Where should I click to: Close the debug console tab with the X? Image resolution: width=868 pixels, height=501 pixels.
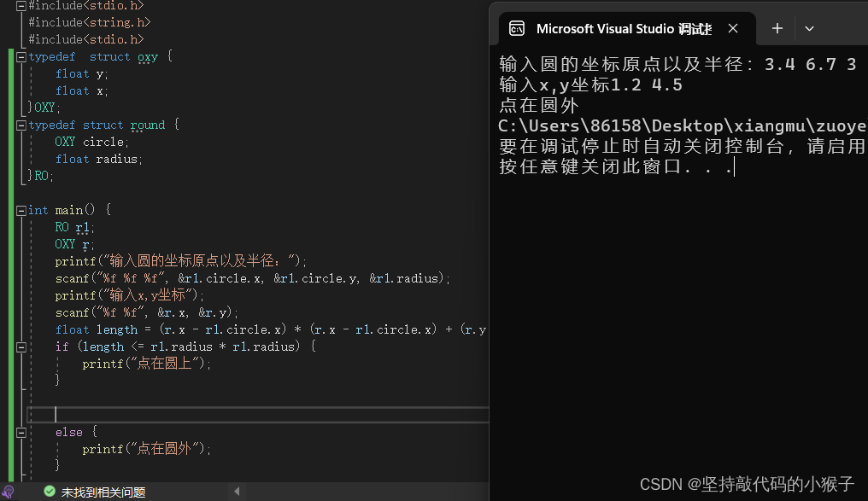[733, 28]
